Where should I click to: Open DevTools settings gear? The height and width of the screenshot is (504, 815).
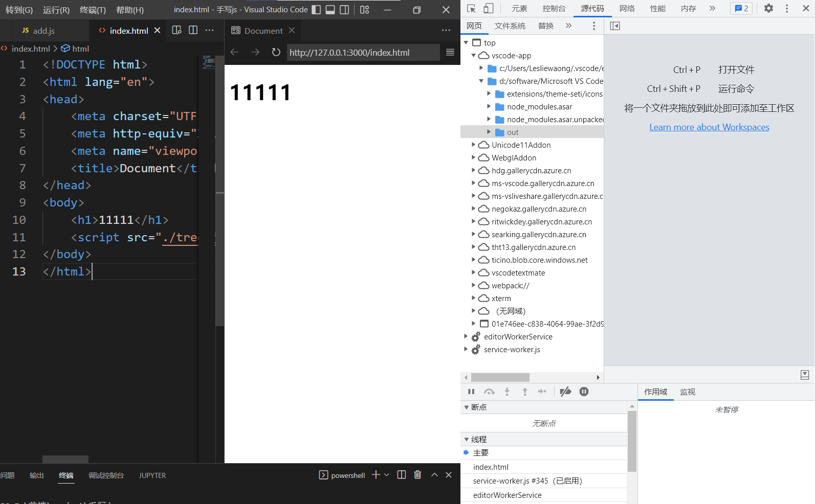[x=768, y=8]
